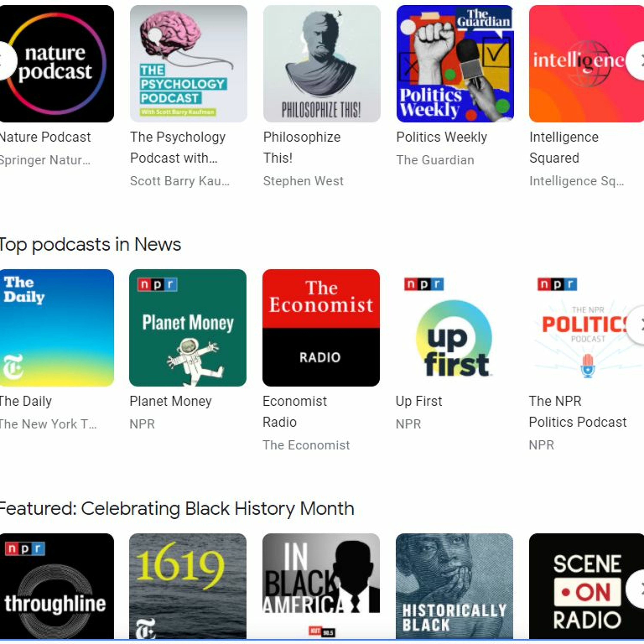Click the Celebrating Black History Month heading
The width and height of the screenshot is (644, 644).
(177, 509)
